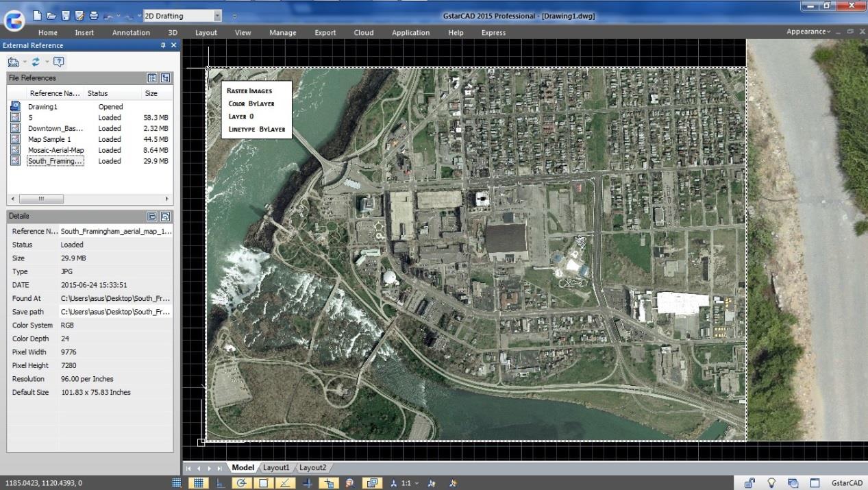Open the 2D Drafting workspace dropdown
Screen dimensions: 868x490
click(217, 14)
